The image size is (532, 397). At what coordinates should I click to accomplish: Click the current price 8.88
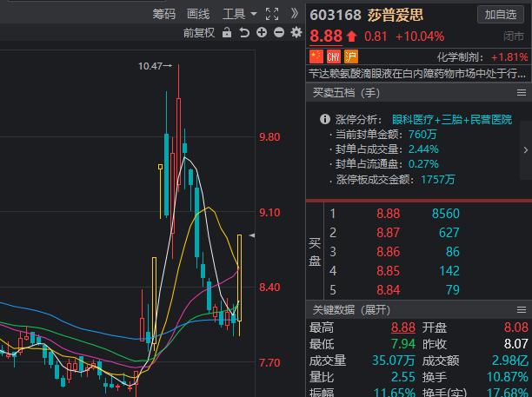(x=326, y=36)
